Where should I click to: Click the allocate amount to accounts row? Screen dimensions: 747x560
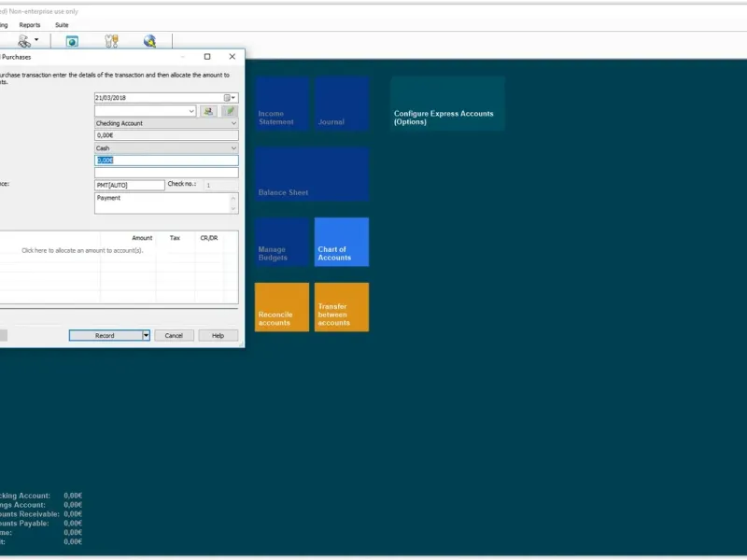(x=82, y=250)
